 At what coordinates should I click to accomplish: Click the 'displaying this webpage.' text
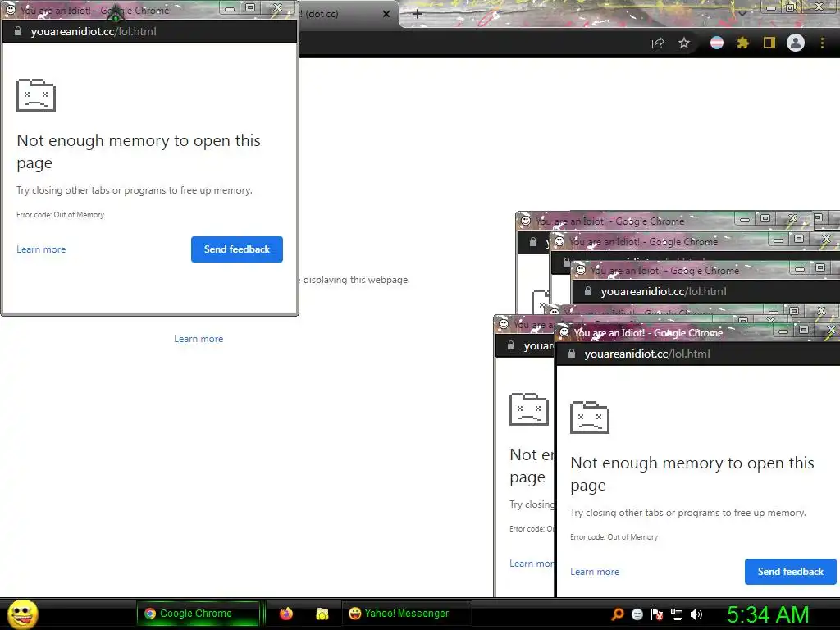(356, 280)
